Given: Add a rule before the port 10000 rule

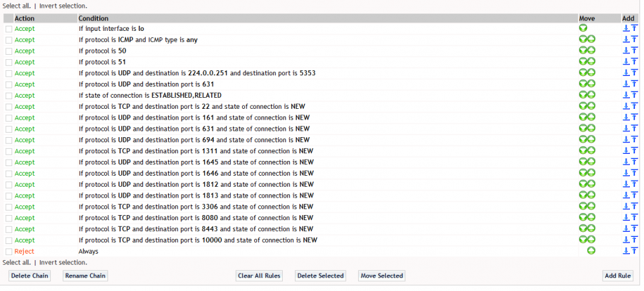Looking at the screenshot, I should pyautogui.click(x=634, y=240).
